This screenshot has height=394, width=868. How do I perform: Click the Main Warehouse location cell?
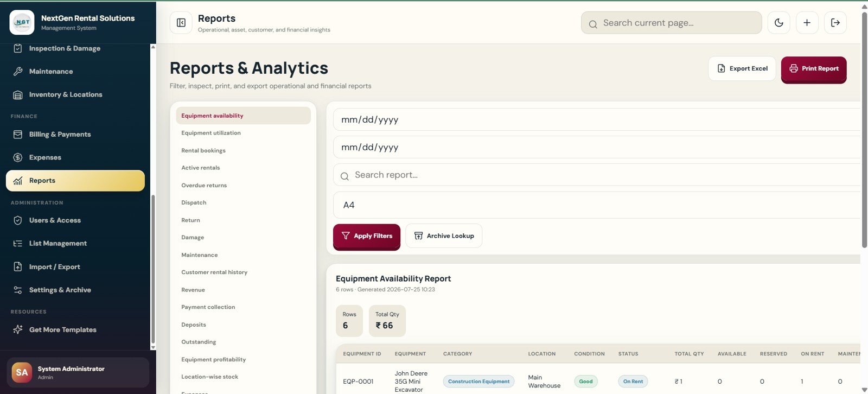point(544,382)
